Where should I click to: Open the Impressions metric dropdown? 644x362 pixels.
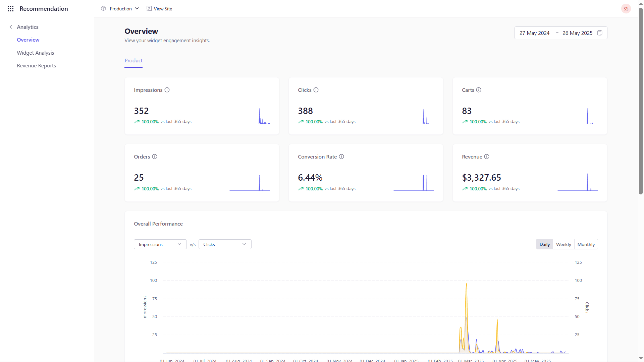[160, 244]
